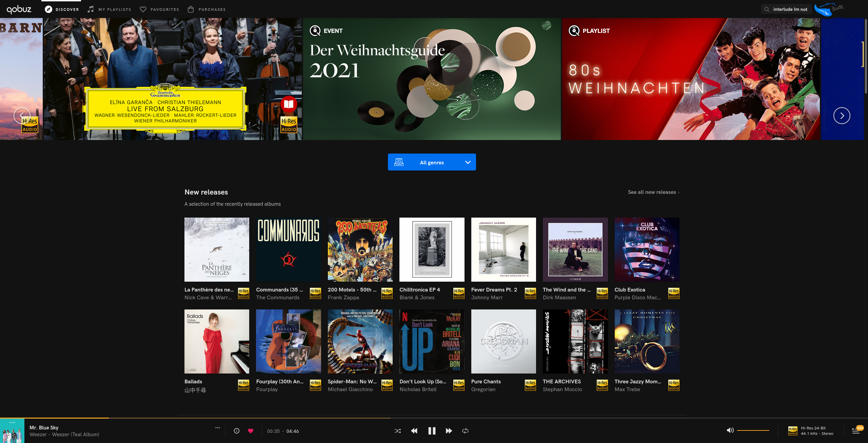Open the Purchases tab
Image resolution: width=868 pixels, height=443 pixels.
[x=206, y=9]
